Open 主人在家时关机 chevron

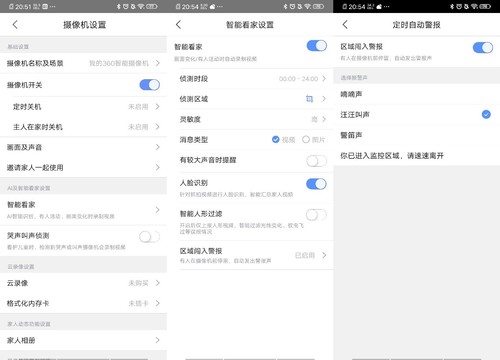click(158, 127)
